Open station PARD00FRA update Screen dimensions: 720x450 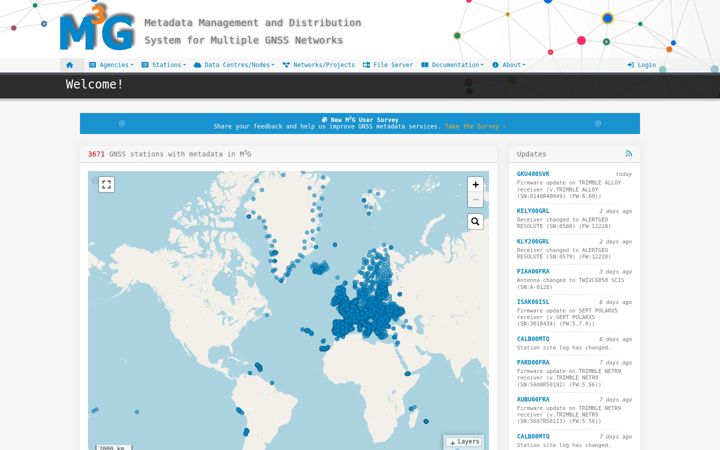[x=533, y=363]
